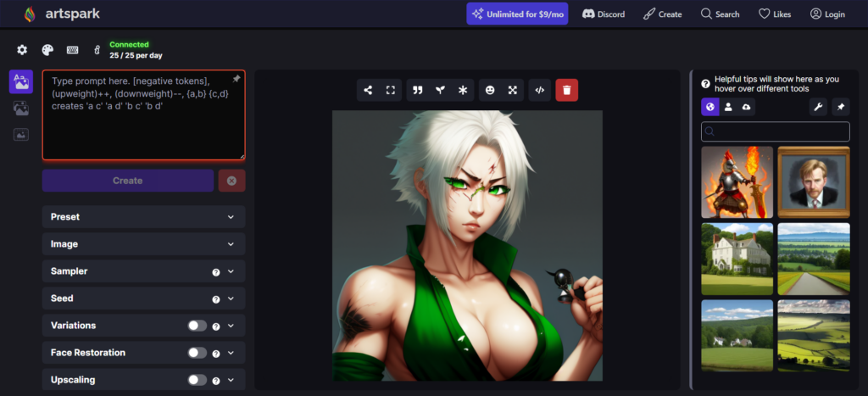Click the share icon above the image
This screenshot has height=396, width=868.
pyautogui.click(x=368, y=90)
